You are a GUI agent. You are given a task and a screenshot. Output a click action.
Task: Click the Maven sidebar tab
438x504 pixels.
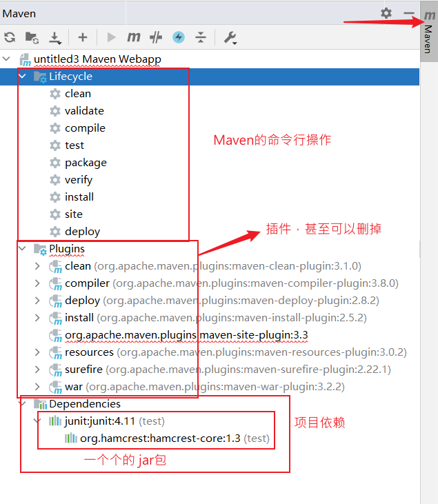click(429, 32)
